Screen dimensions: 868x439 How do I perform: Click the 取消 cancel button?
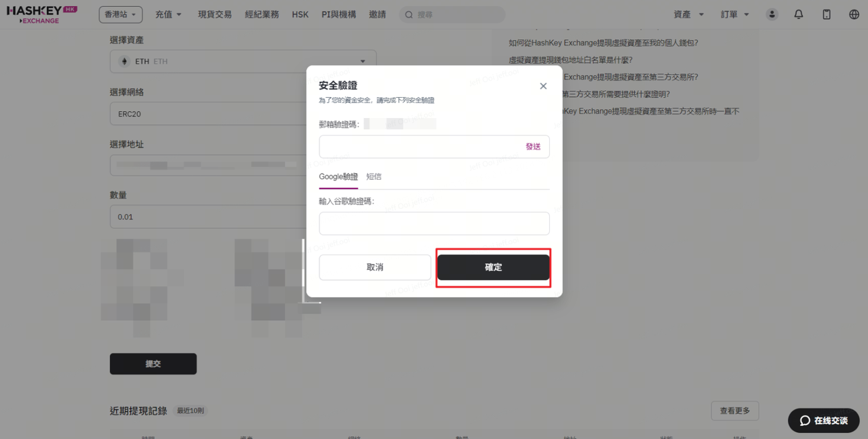(375, 267)
